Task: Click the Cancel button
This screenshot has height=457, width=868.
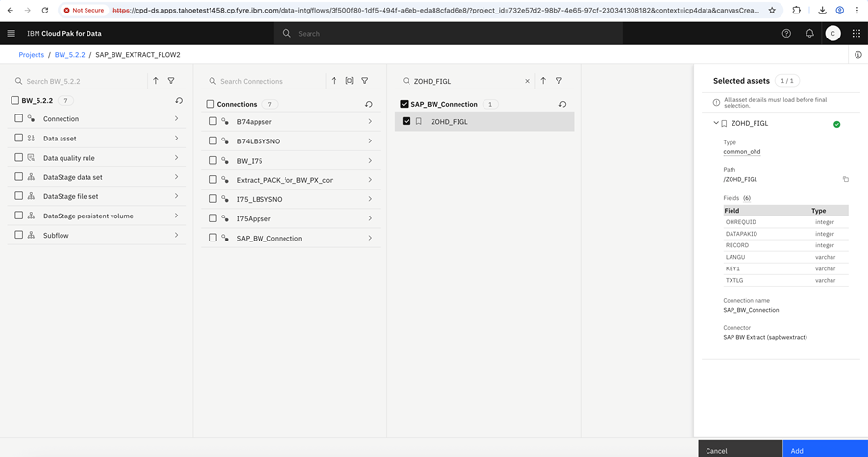Action: click(x=741, y=448)
